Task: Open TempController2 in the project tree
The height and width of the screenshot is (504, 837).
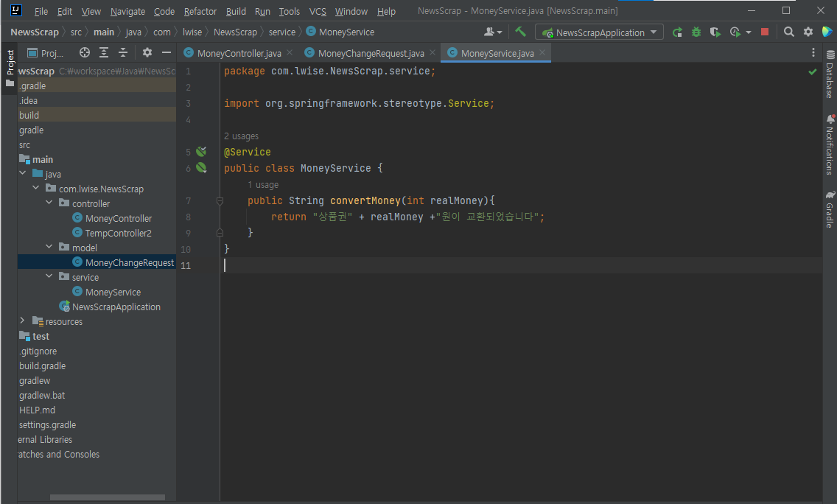Action: pos(118,233)
